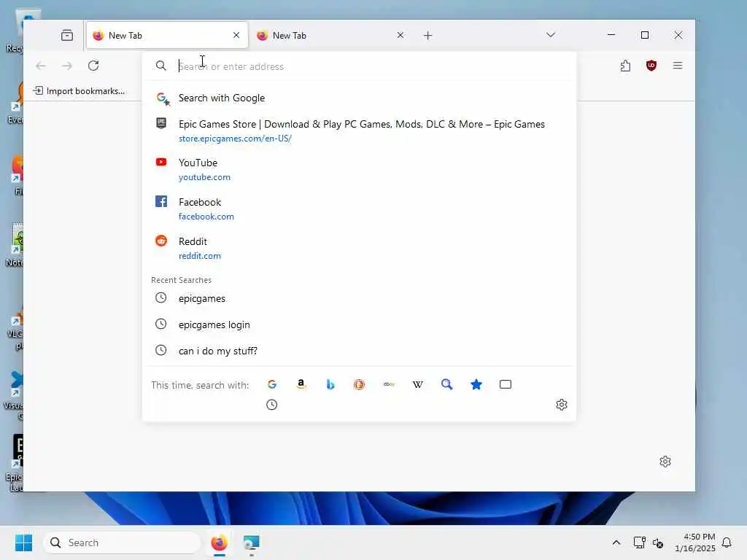Switch to the second New Tab

click(x=331, y=35)
